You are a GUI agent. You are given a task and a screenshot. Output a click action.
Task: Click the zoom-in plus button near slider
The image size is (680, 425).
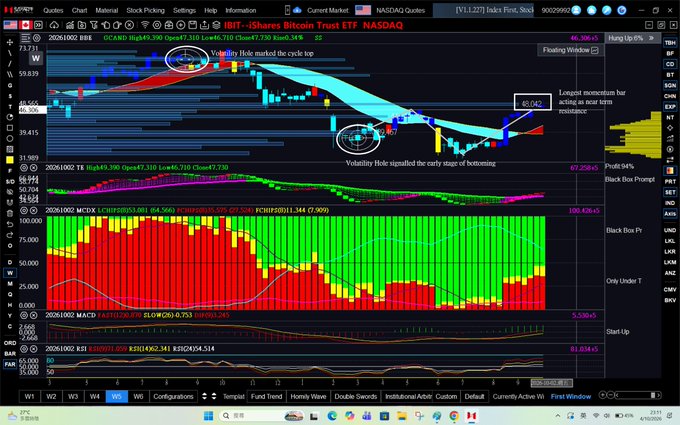pyautogui.click(x=602, y=395)
